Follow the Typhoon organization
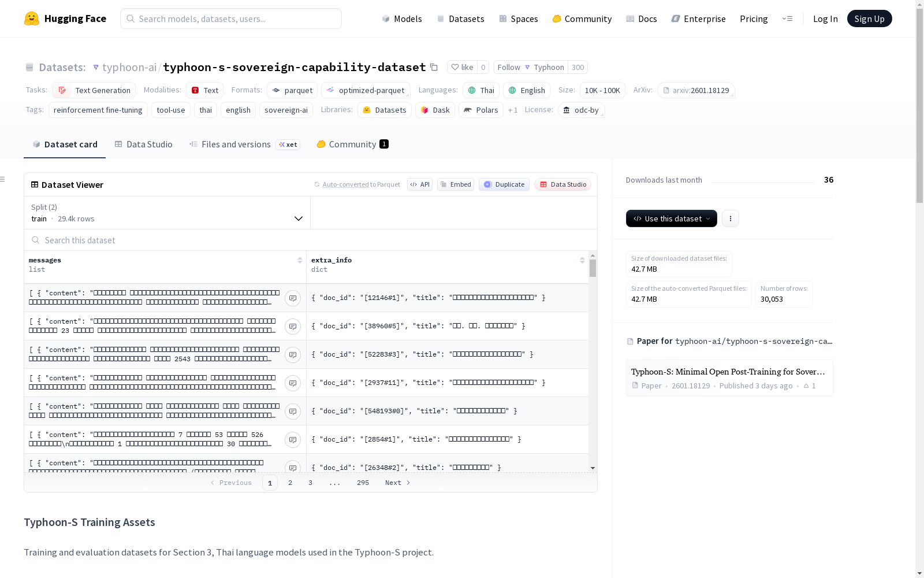Screen dimensions: 924x578 pos(531,67)
